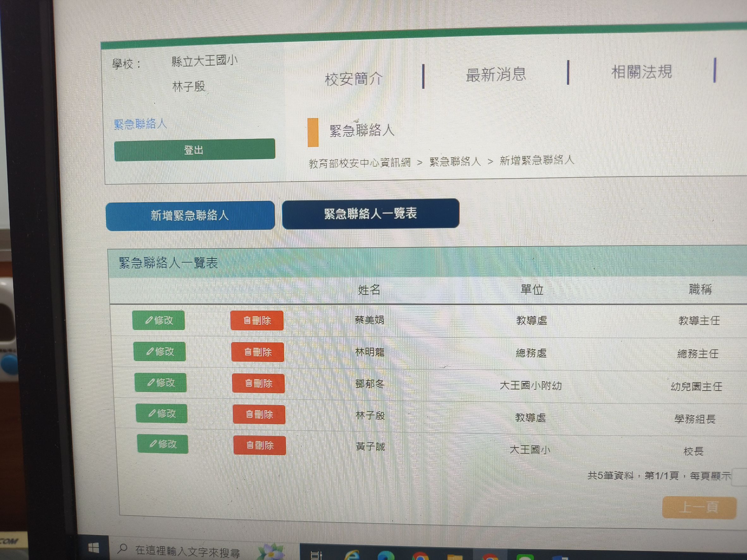This screenshot has width=747, height=560.
Task: Open 校安簡介 menu item
Action: click(353, 79)
